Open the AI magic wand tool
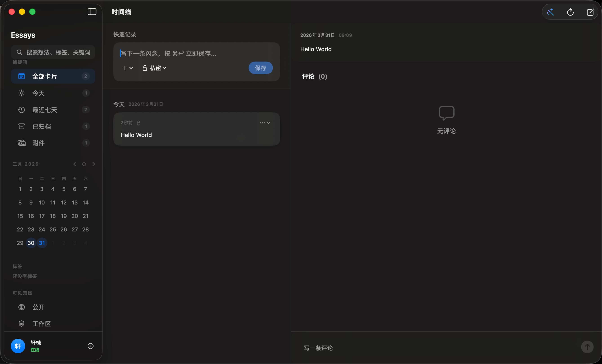 point(550,12)
